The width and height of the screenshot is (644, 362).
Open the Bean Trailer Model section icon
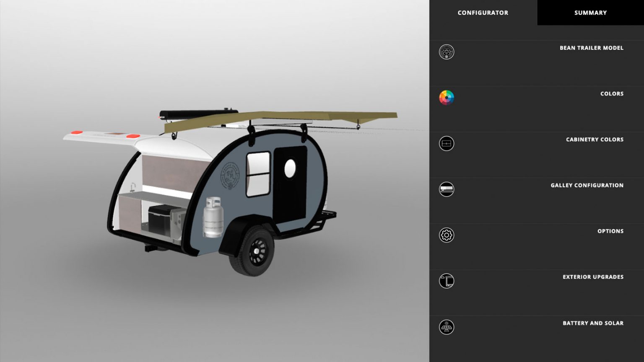447,52
